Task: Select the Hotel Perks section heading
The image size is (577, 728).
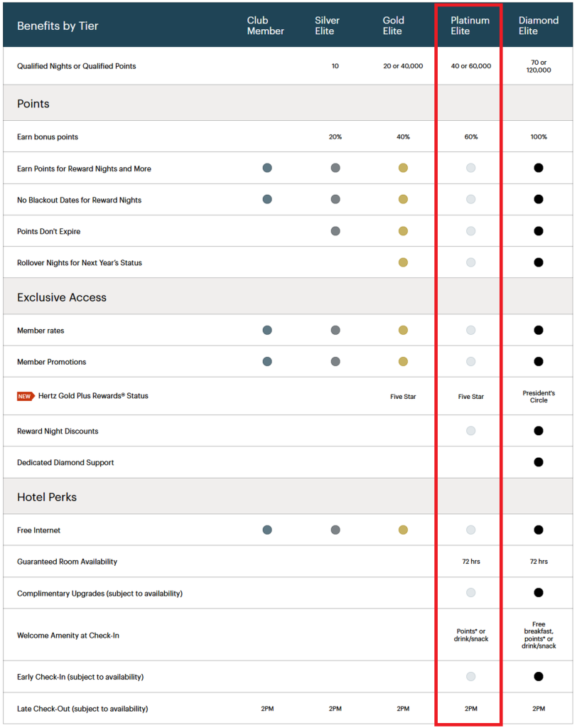Action: (x=47, y=497)
